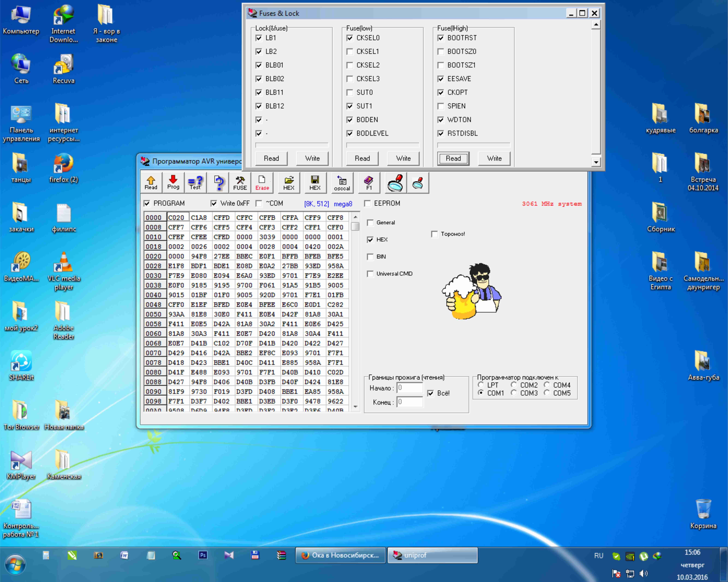Click the Начало start address field
Image resolution: width=728 pixels, height=582 pixels.
coord(410,388)
